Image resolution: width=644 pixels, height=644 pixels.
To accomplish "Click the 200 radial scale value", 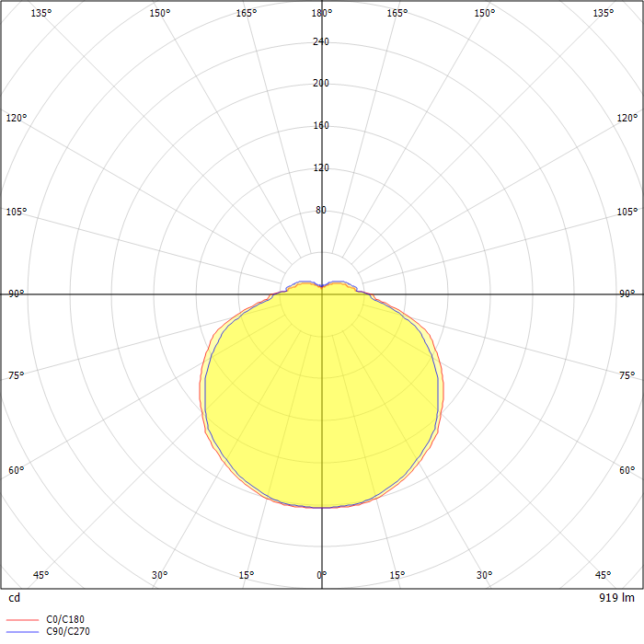I will click(x=321, y=84).
